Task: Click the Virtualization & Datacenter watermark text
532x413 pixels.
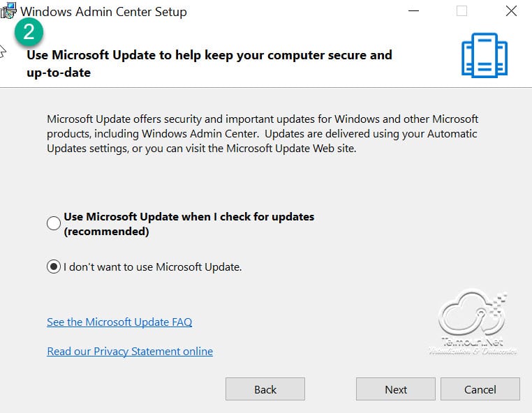Action: pos(473,352)
